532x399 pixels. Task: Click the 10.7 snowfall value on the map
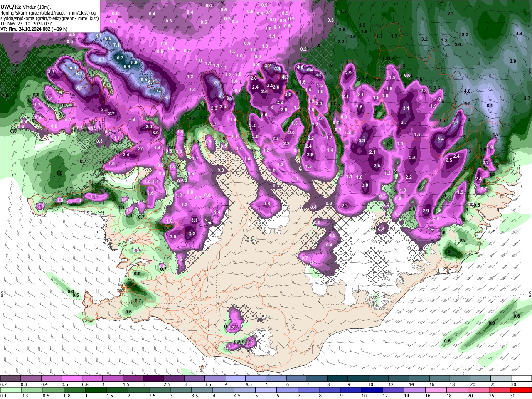[119, 58]
